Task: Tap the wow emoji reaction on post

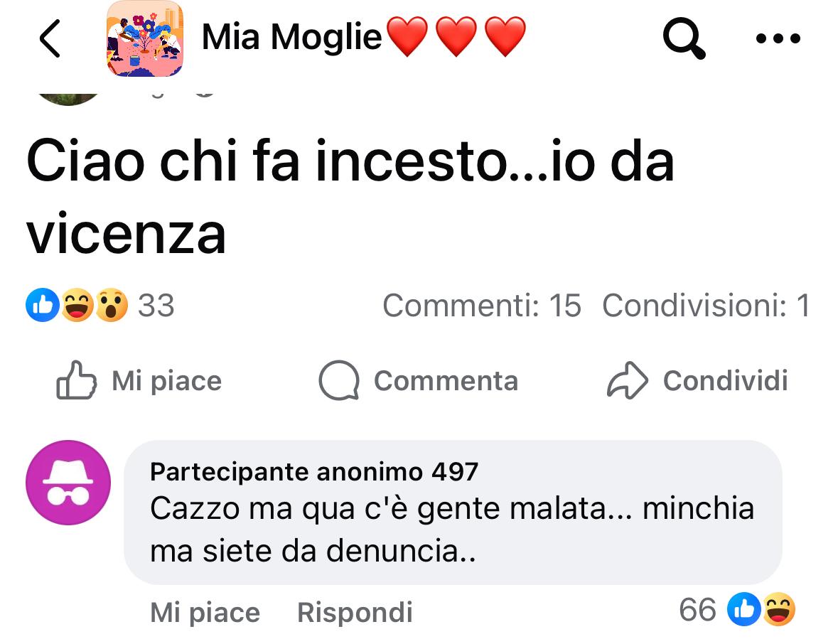Action: 112,306
